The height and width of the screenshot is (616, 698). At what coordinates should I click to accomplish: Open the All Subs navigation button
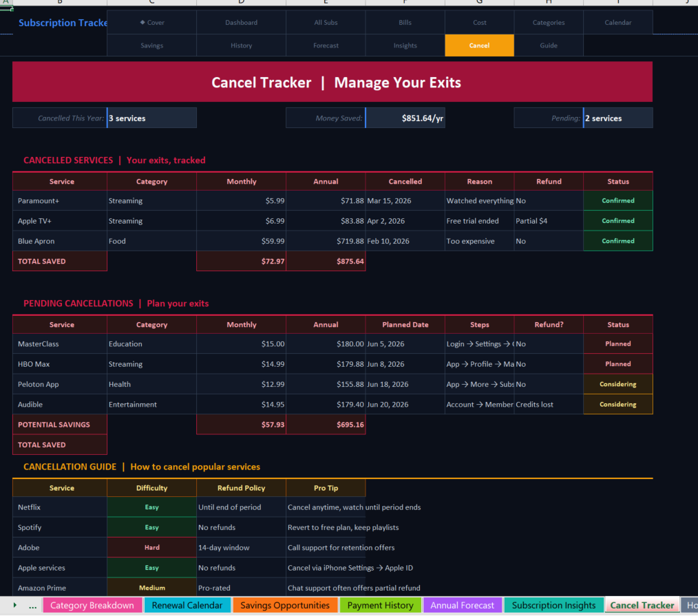[326, 22]
